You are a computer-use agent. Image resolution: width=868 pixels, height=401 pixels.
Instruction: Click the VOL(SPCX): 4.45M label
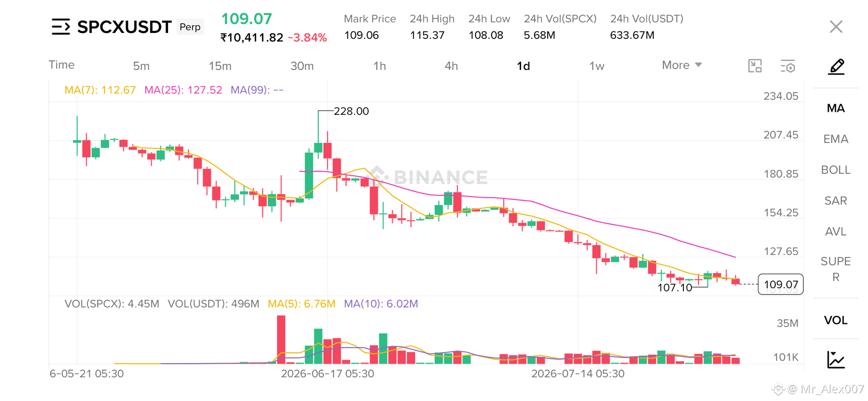point(112,304)
